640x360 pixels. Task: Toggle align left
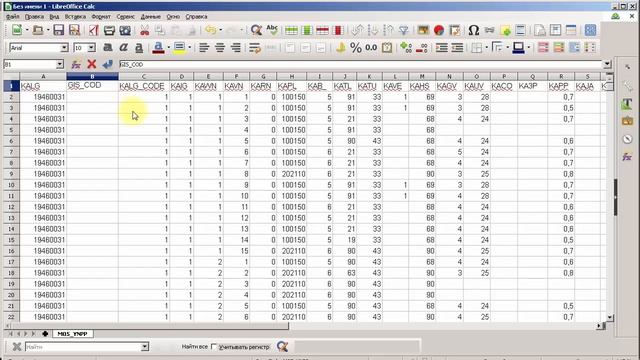[x=204, y=48]
